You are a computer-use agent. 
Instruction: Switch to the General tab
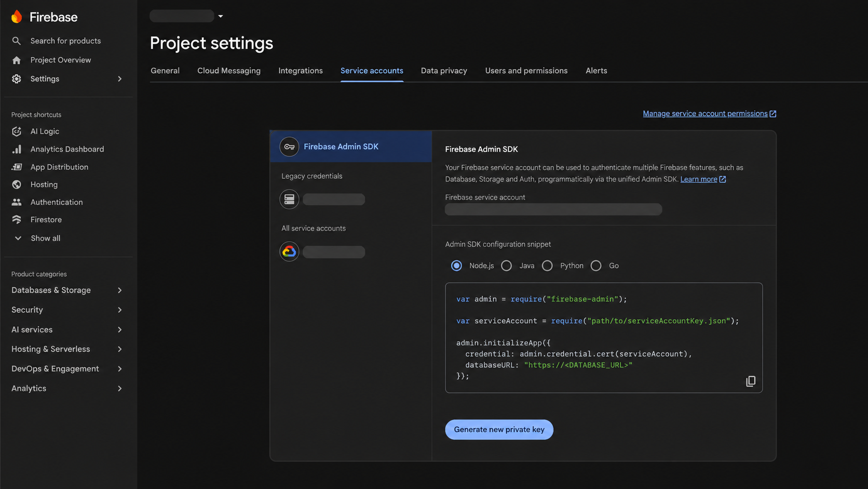(x=165, y=71)
